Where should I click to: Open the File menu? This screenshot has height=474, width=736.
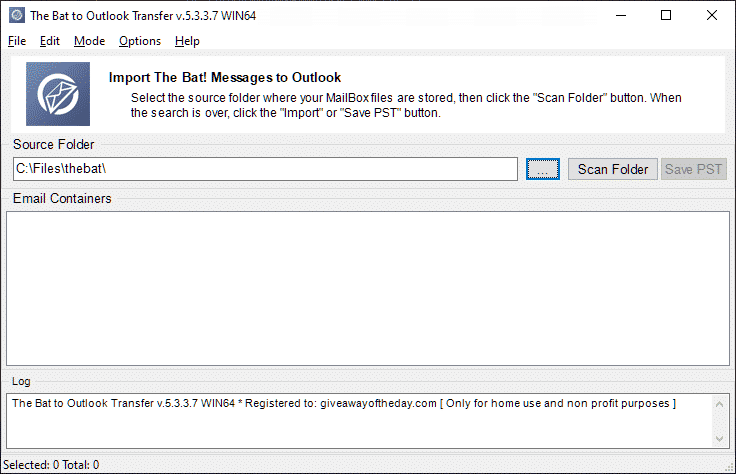[x=17, y=41]
